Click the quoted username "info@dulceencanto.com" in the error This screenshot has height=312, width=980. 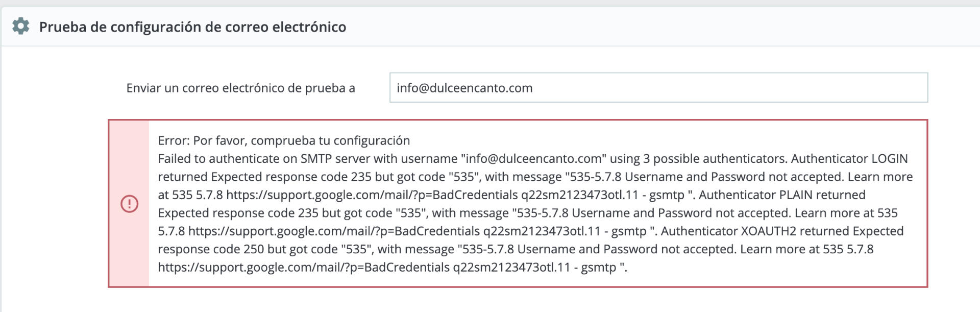pos(533,159)
